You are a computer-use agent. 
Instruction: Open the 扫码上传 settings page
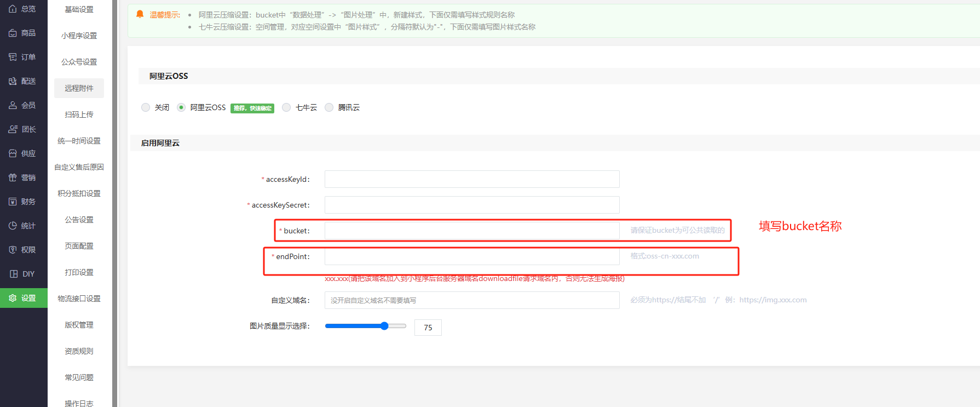click(x=79, y=114)
